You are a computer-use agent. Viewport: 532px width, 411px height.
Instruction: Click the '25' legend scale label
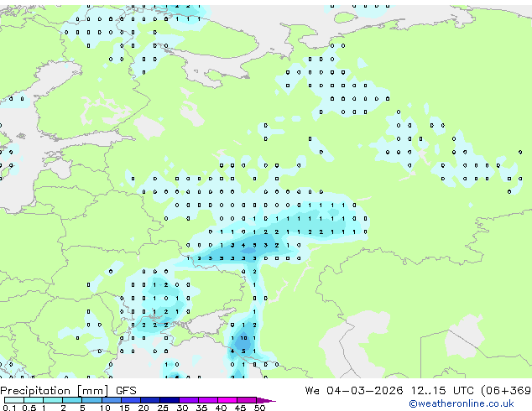point(163,408)
